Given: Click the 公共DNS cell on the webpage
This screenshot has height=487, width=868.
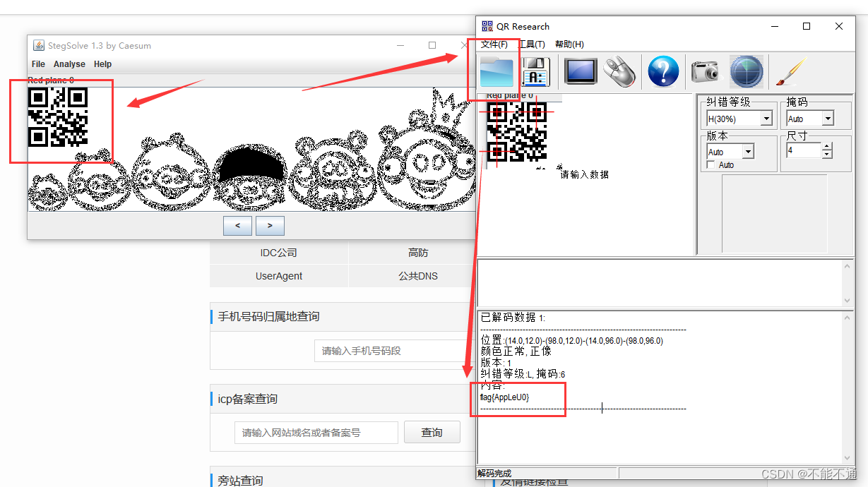Looking at the screenshot, I should (x=420, y=276).
